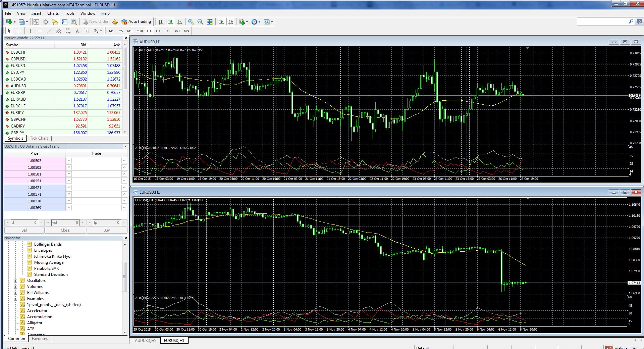Click the tp input field

tap(107, 222)
